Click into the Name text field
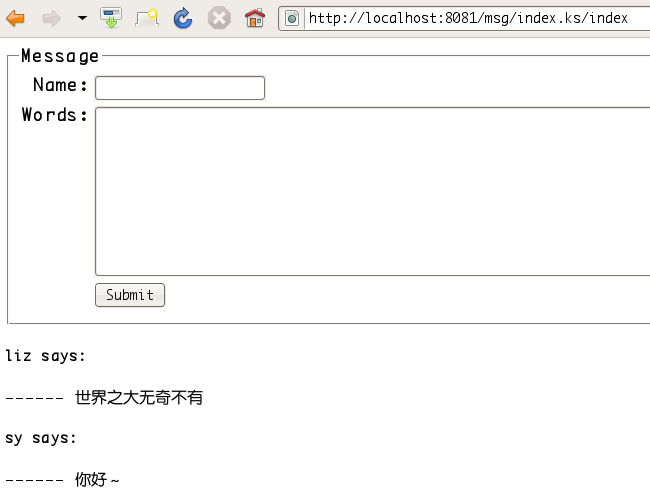Screen dimensions: 650x489 pyautogui.click(x=179, y=88)
